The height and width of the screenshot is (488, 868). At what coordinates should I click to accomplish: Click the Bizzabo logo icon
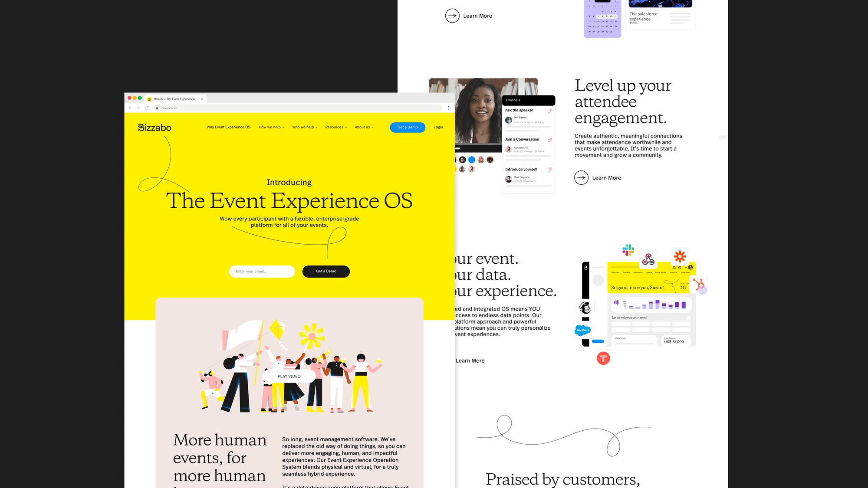click(x=154, y=127)
